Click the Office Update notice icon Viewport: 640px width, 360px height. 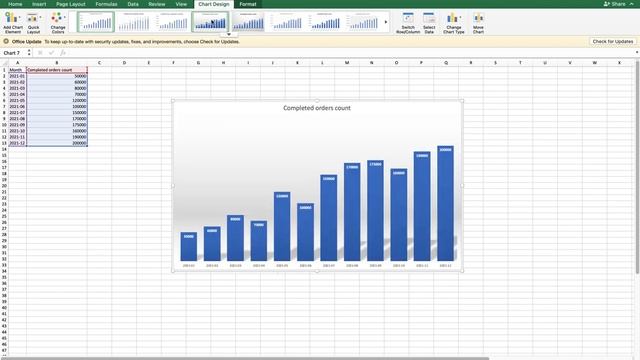tap(6, 41)
